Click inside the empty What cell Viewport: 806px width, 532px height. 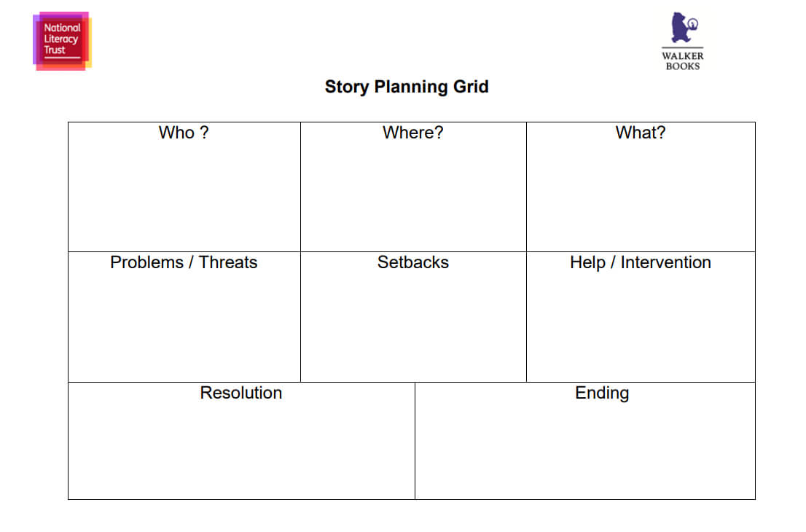coord(641,195)
